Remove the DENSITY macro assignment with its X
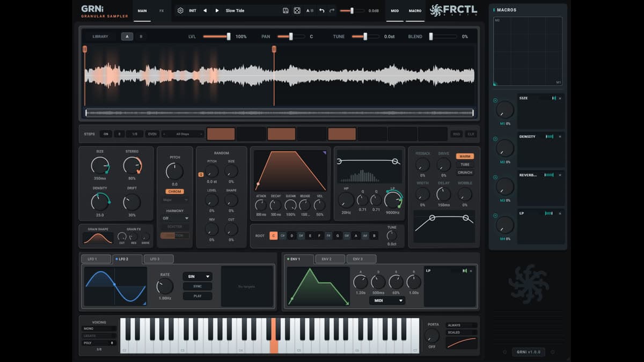644x362 pixels. [x=560, y=137]
